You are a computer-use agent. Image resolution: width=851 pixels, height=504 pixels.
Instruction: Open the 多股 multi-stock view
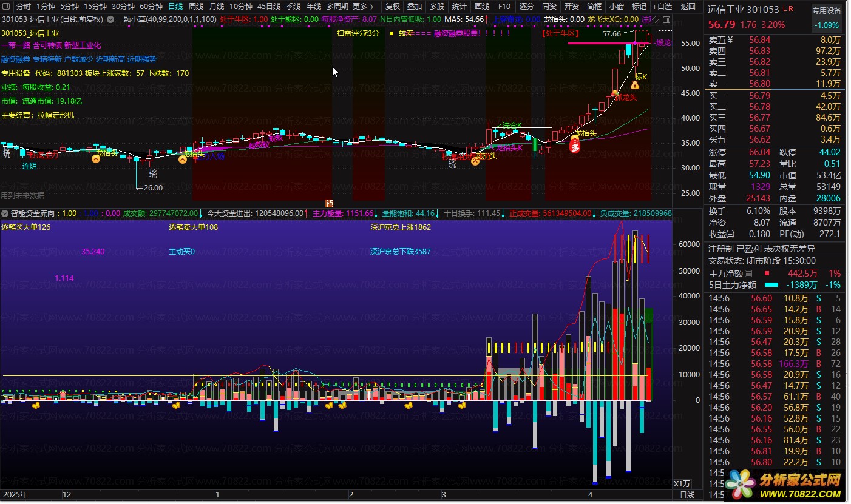pyautogui.click(x=437, y=7)
